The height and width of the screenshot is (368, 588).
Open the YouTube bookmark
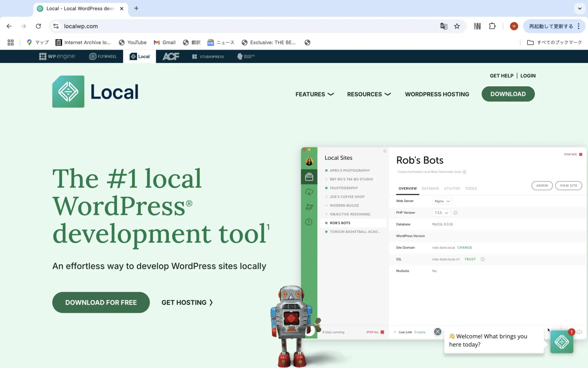coord(133,43)
